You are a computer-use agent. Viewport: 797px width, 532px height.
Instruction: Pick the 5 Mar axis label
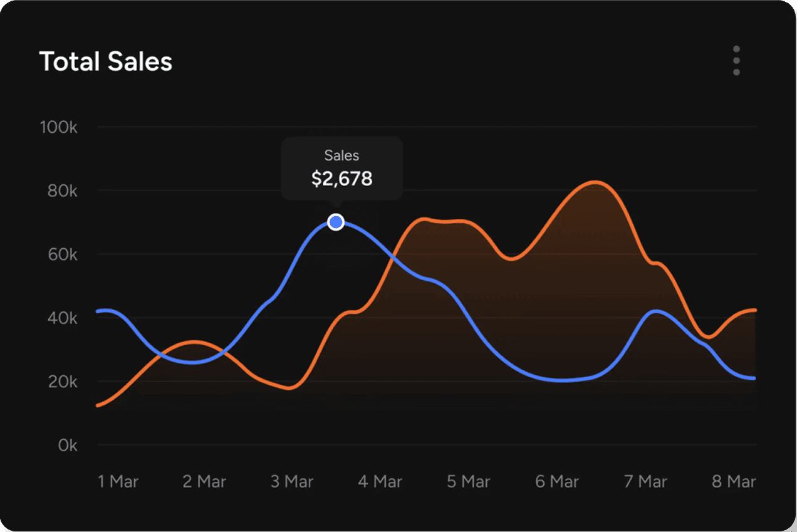(x=468, y=481)
